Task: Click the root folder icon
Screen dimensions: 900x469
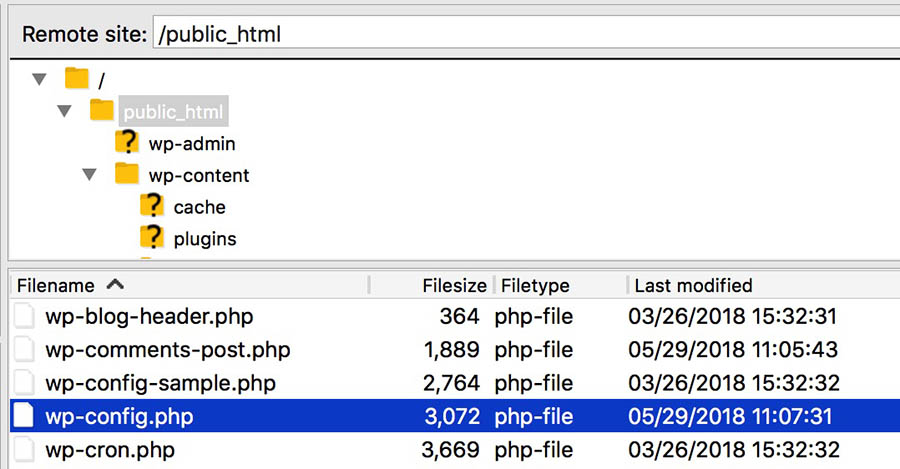Action: pos(78,78)
